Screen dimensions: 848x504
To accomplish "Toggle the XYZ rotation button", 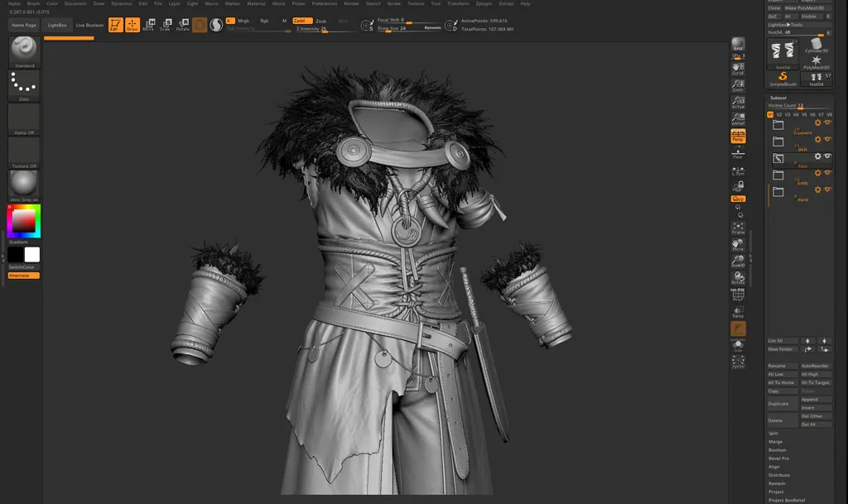I will 738,199.
